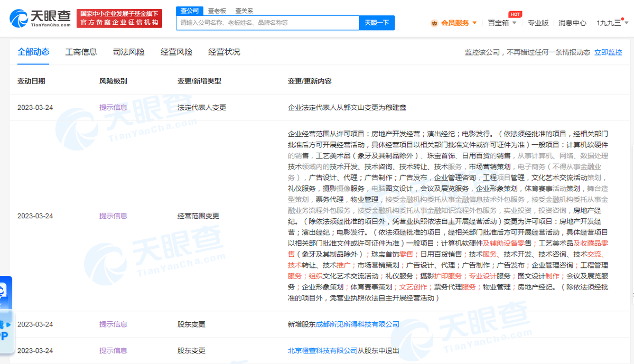Expand the 会员服务 dropdown arrow
This screenshot has width=634, height=364.
coord(474,23)
